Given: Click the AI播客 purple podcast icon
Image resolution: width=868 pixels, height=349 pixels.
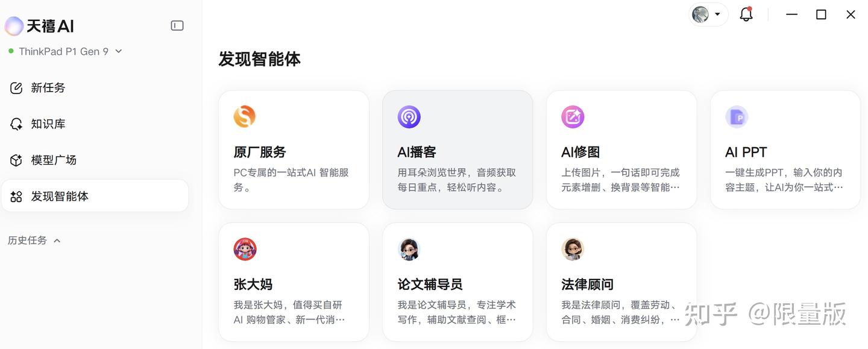Looking at the screenshot, I should (409, 116).
